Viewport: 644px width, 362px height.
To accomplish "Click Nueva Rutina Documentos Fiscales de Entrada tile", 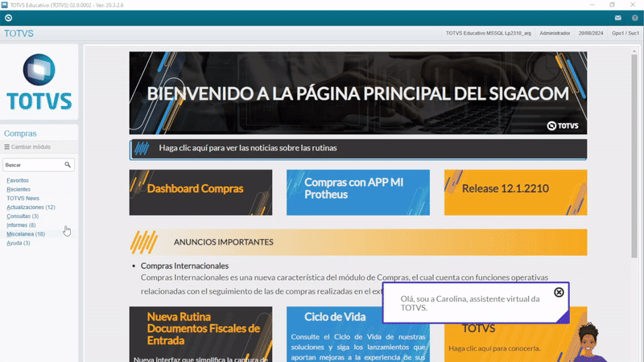I will (x=200, y=334).
